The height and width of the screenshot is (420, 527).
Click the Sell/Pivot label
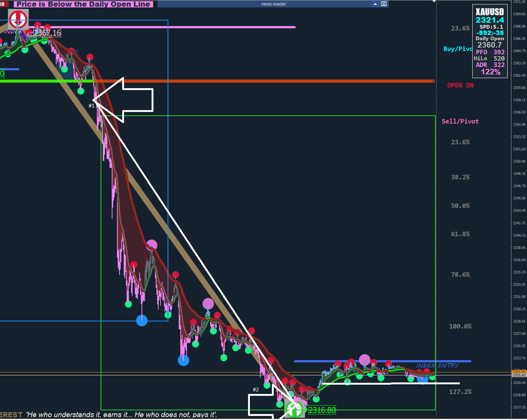pyautogui.click(x=460, y=121)
